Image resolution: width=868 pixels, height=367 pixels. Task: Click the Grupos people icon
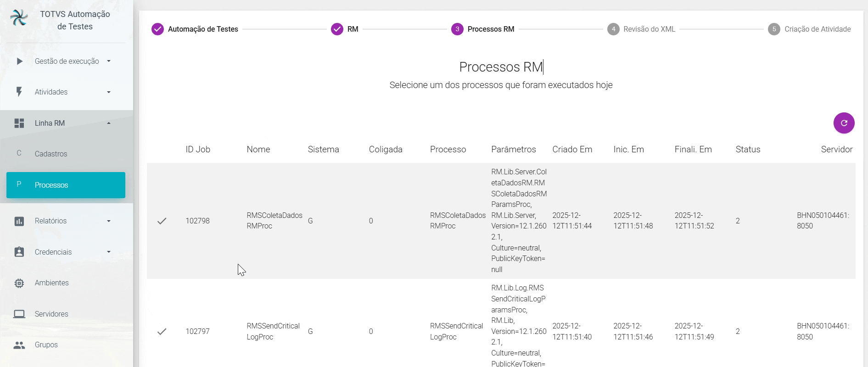click(19, 345)
